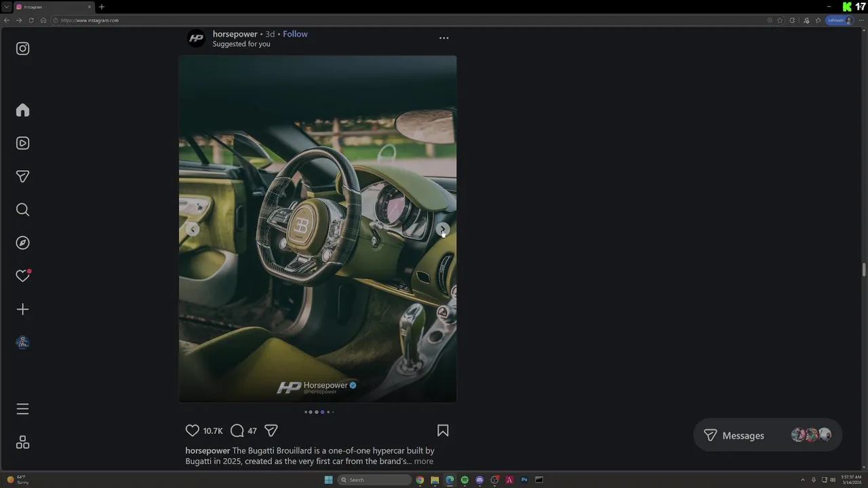Expand caption with 'more'
Image resolution: width=868 pixels, height=488 pixels.
pos(423,462)
